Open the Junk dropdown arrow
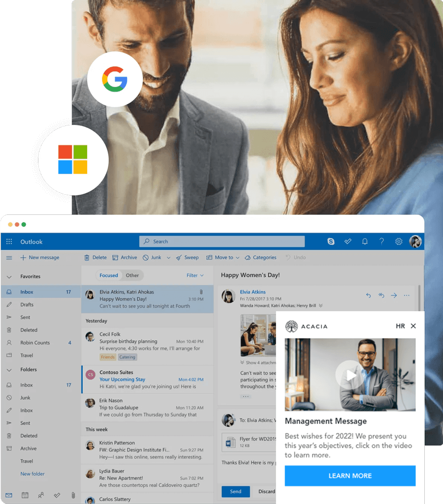443x504 pixels. 168,258
